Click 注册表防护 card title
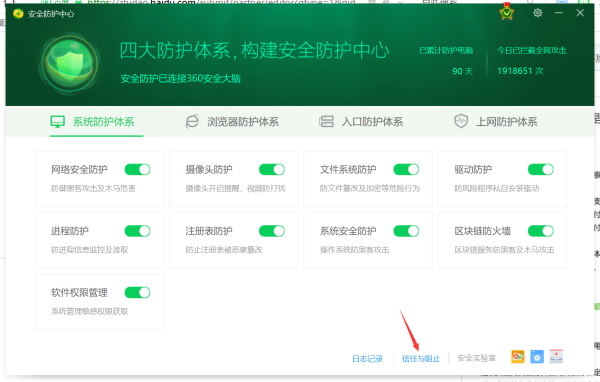 [209, 231]
